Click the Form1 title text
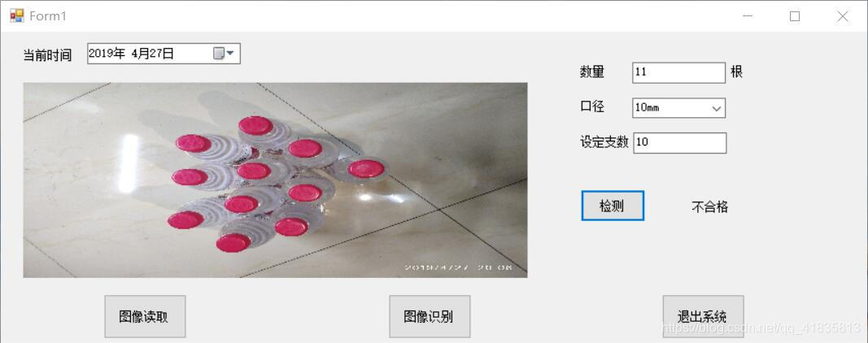 (x=48, y=16)
